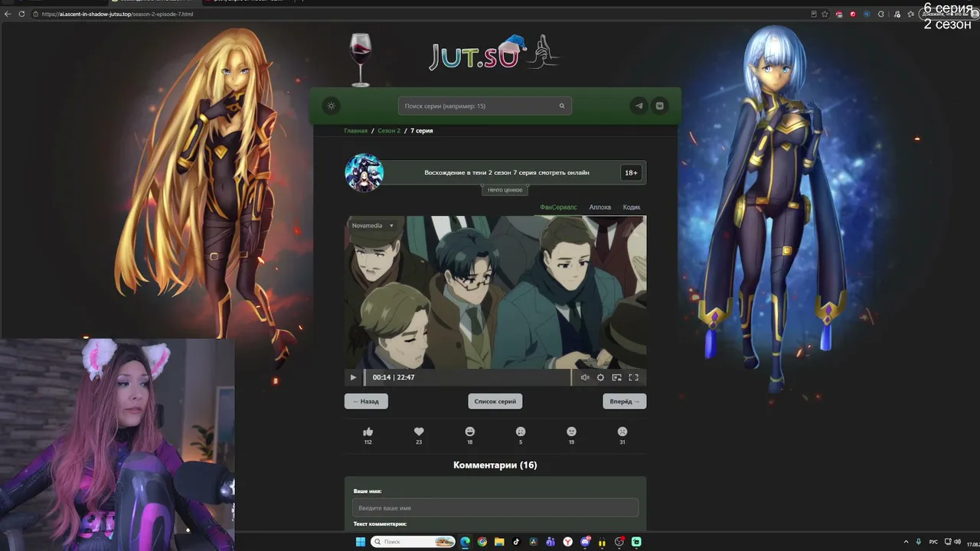Open TikTok from the taskbar
The width and height of the screenshot is (980, 551).
516,542
